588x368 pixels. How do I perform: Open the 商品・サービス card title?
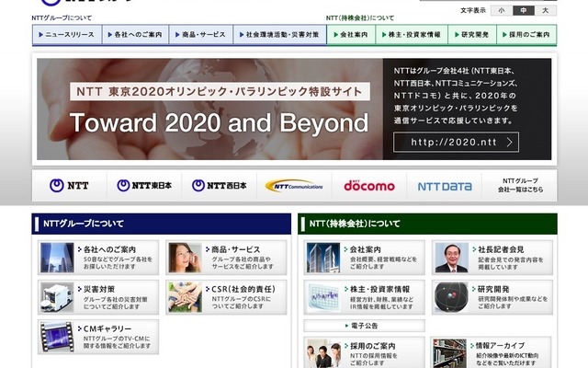pyautogui.click(x=236, y=249)
